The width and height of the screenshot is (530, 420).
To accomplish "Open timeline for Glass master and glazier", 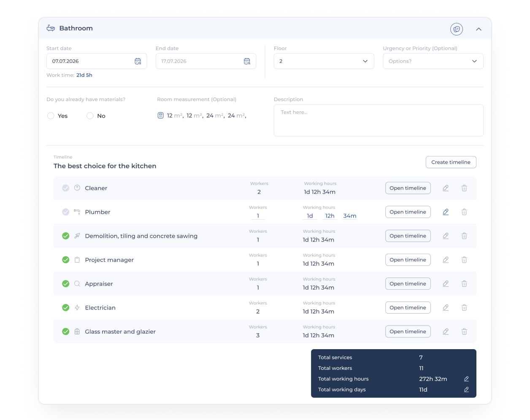I will pos(408,332).
